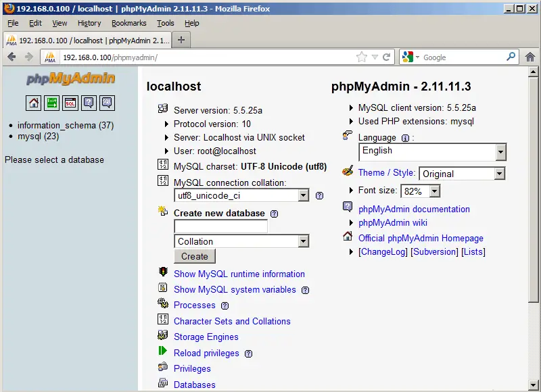Click the green Exit log out icon
The width and height of the screenshot is (541, 392).
52,103
